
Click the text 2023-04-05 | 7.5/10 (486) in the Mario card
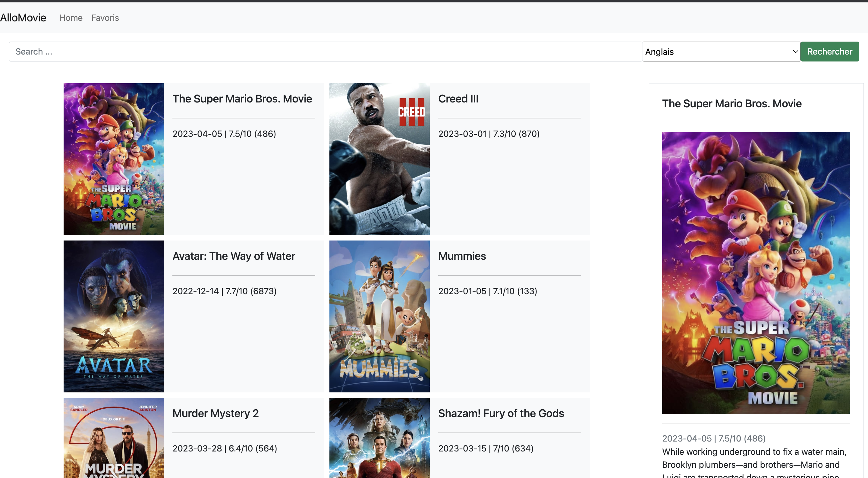(224, 134)
